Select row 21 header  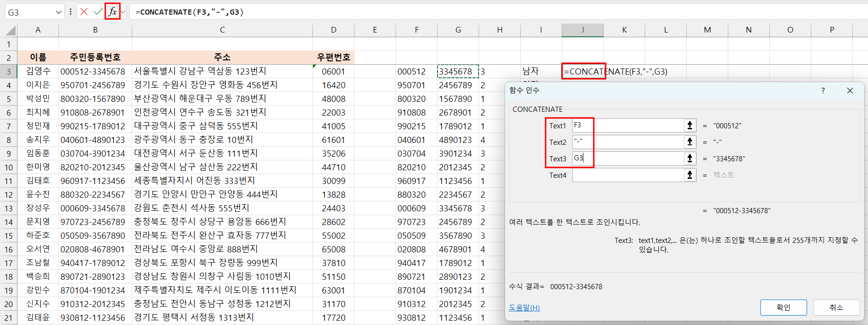click(x=8, y=318)
